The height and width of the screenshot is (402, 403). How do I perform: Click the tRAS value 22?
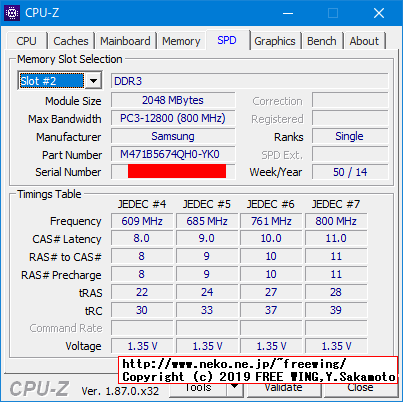(x=142, y=292)
